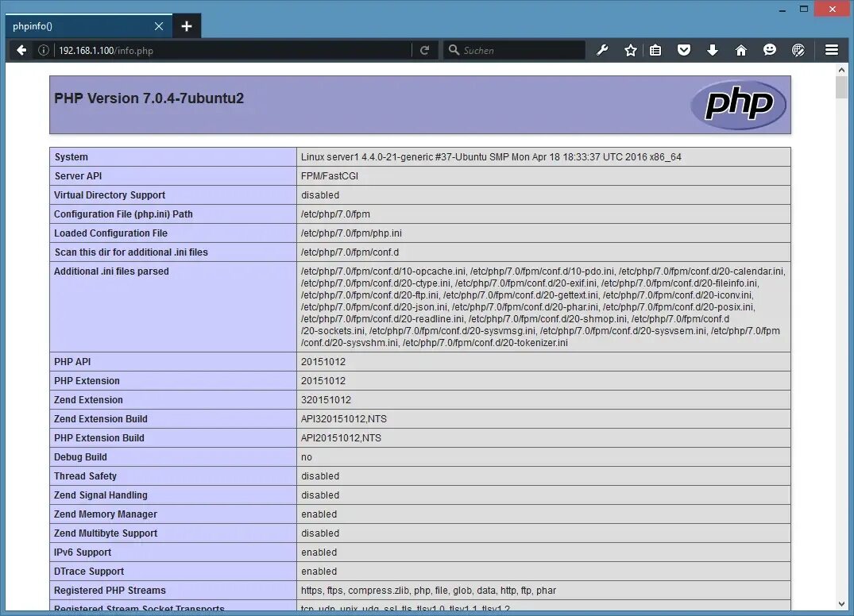
Task: Click the PHP logo
Action: [x=739, y=105]
